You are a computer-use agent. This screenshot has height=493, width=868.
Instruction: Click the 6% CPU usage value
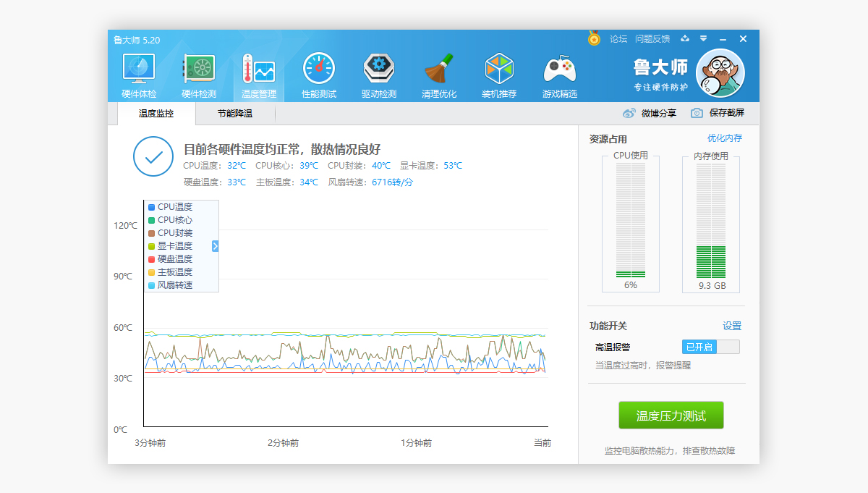pos(631,285)
